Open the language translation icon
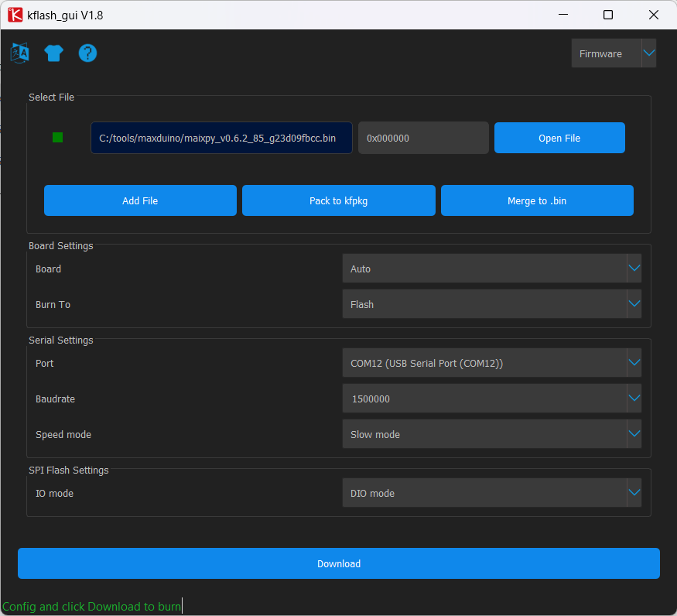 pyautogui.click(x=20, y=53)
